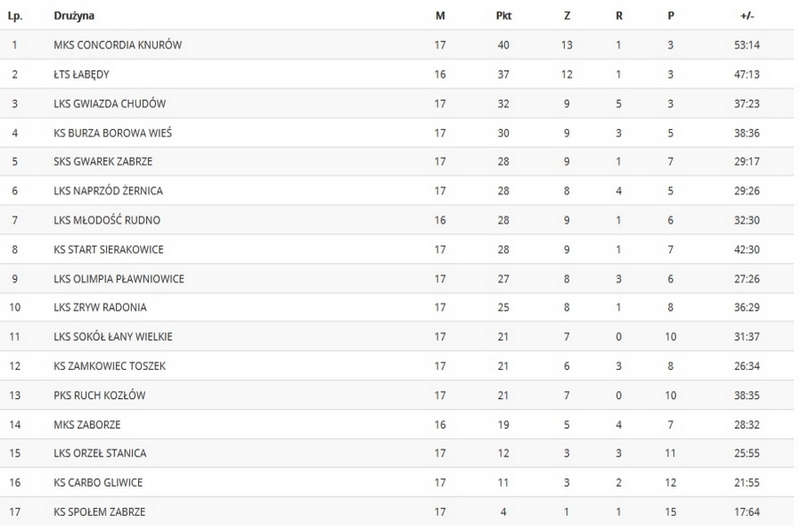Click LKS Olimpia Pławniowice team name
The height and width of the screenshot is (531, 800).
(119, 278)
